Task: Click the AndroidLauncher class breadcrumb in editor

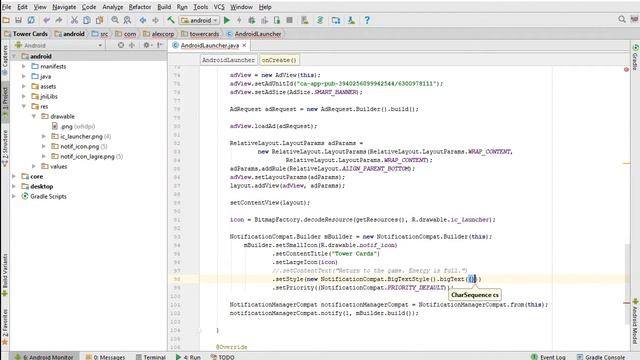Action: (229, 60)
